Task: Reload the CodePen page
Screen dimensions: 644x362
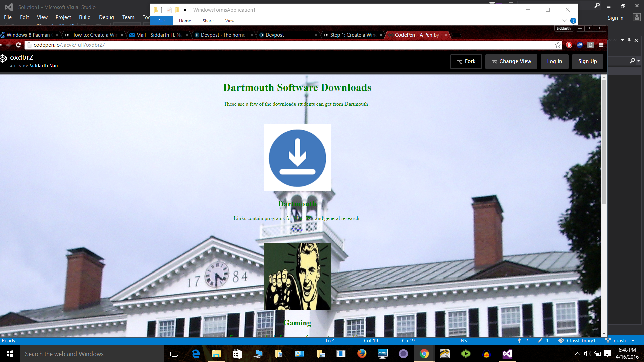Action: (x=19, y=45)
